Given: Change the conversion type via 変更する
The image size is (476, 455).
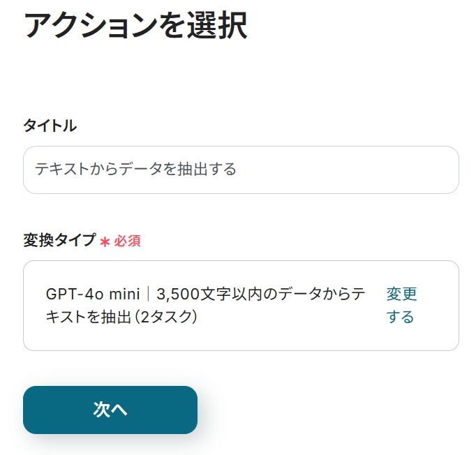Looking at the screenshot, I should coord(401,306).
